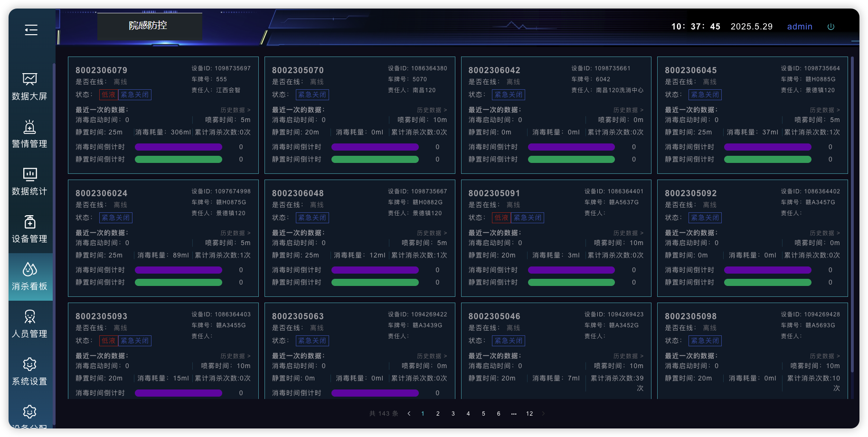868x437 pixels.
Task: Collapse the sidebar via the hamburger icon
Action: (x=31, y=29)
